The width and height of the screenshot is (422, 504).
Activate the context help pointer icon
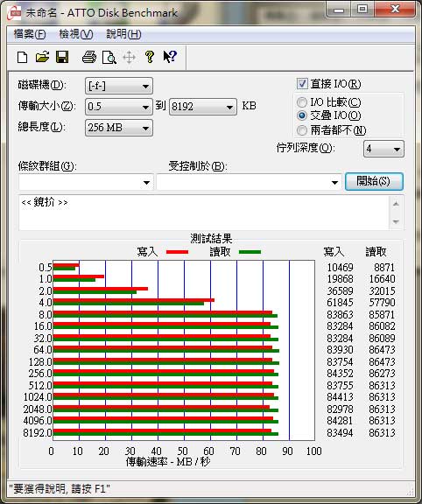point(170,57)
